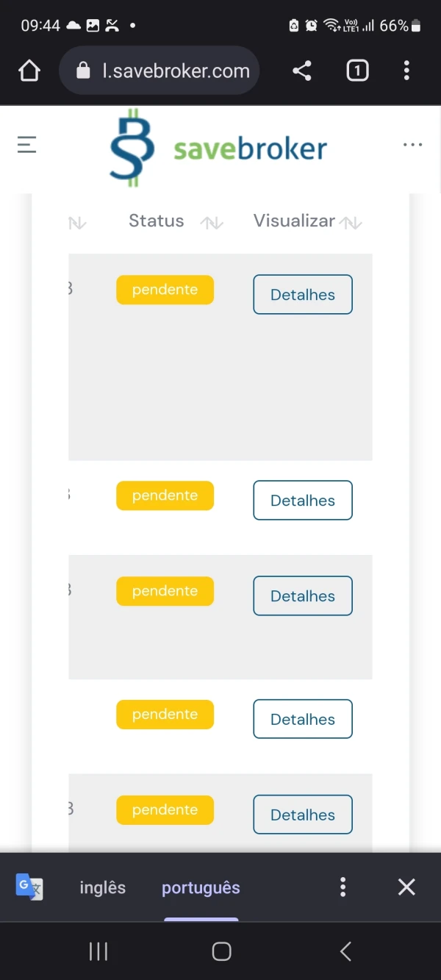The height and width of the screenshot is (980, 441).
Task: Open Detalhes for the first row
Action: point(303,294)
